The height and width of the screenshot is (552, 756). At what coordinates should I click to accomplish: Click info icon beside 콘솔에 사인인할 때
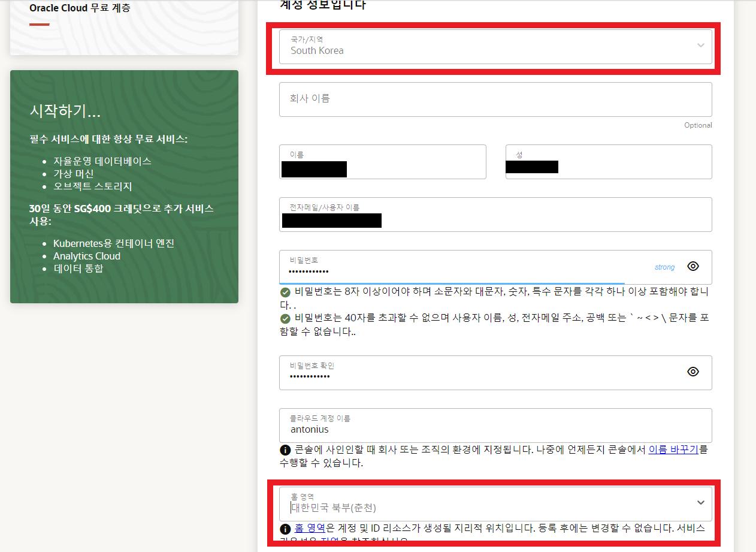tap(285, 450)
